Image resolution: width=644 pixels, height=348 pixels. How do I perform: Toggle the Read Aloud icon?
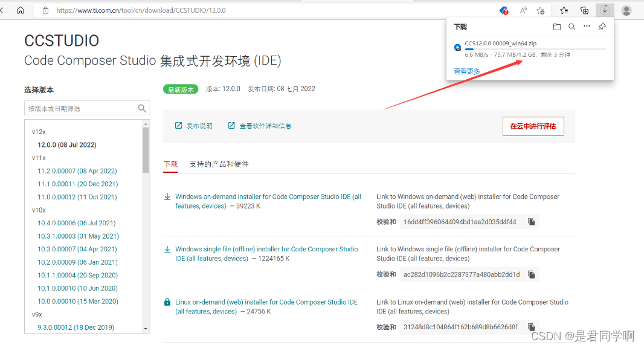523,10
